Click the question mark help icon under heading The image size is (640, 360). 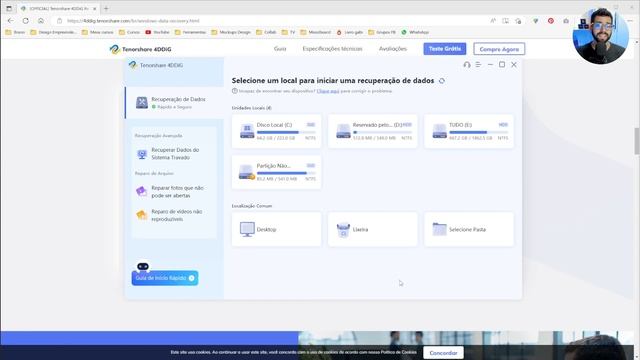point(234,91)
